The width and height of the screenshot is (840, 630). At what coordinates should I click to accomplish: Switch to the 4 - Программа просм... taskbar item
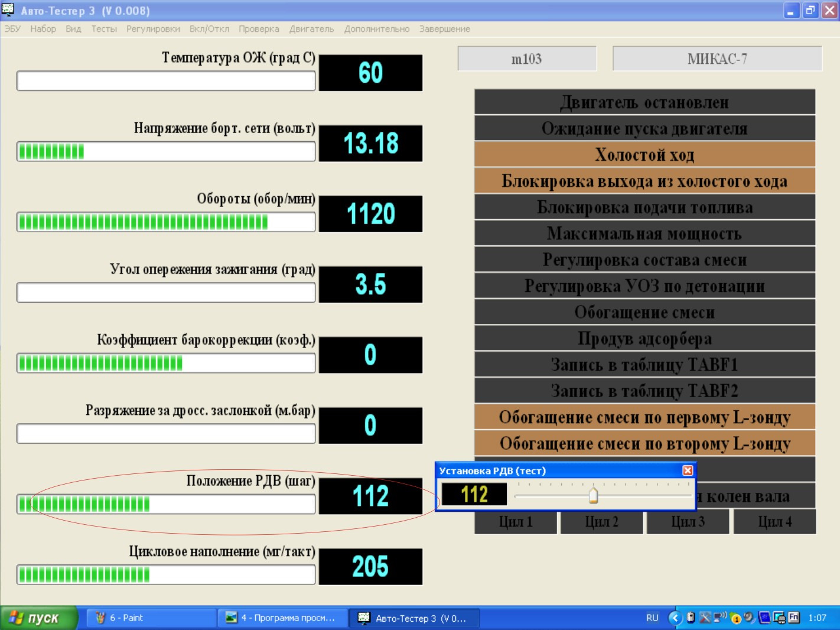282,618
